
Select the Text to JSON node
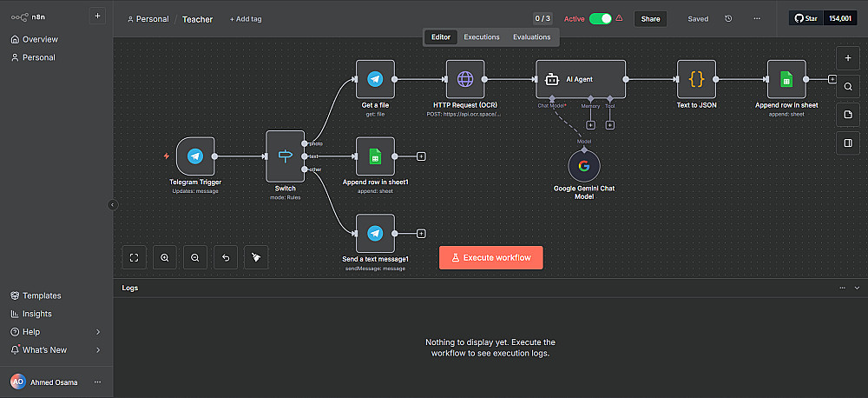(x=696, y=79)
